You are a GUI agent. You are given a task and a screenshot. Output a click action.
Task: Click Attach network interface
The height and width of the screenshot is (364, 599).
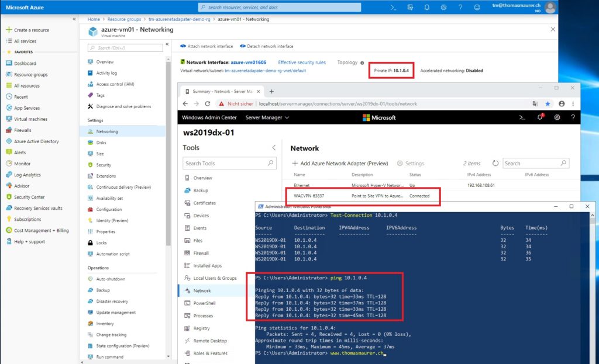[x=206, y=46]
